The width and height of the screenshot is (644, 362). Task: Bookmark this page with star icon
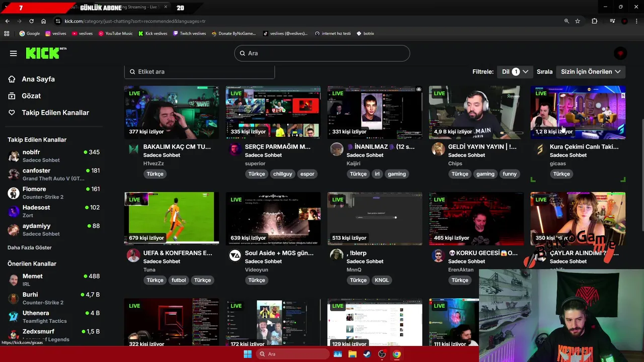click(x=578, y=21)
